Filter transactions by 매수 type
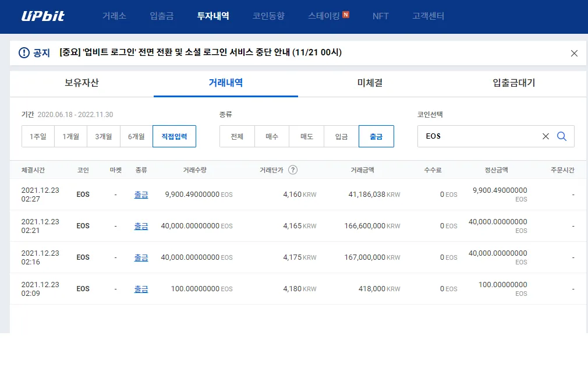The image size is (588, 385). click(x=272, y=136)
